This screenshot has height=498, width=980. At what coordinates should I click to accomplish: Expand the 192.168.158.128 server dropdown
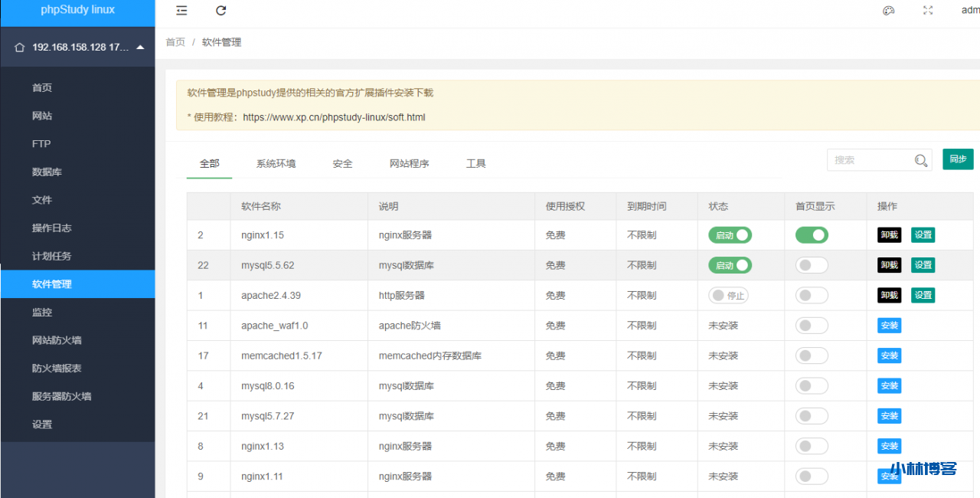click(x=77, y=47)
